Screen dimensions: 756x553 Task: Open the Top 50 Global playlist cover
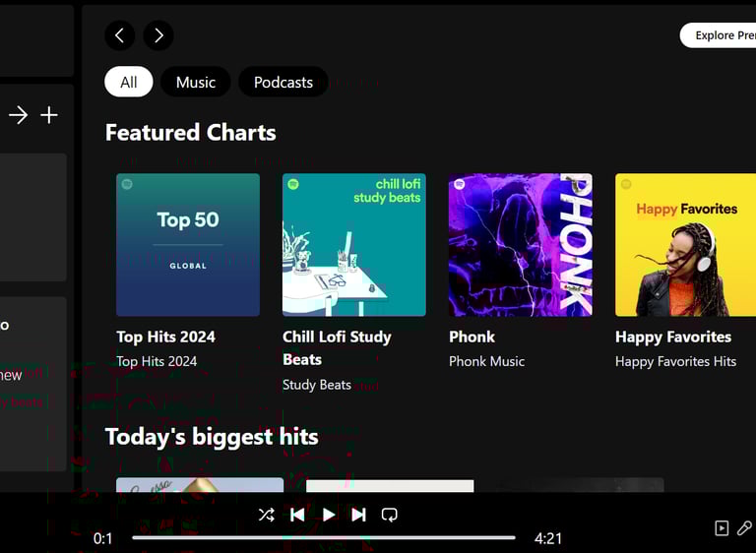tap(188, 245)
